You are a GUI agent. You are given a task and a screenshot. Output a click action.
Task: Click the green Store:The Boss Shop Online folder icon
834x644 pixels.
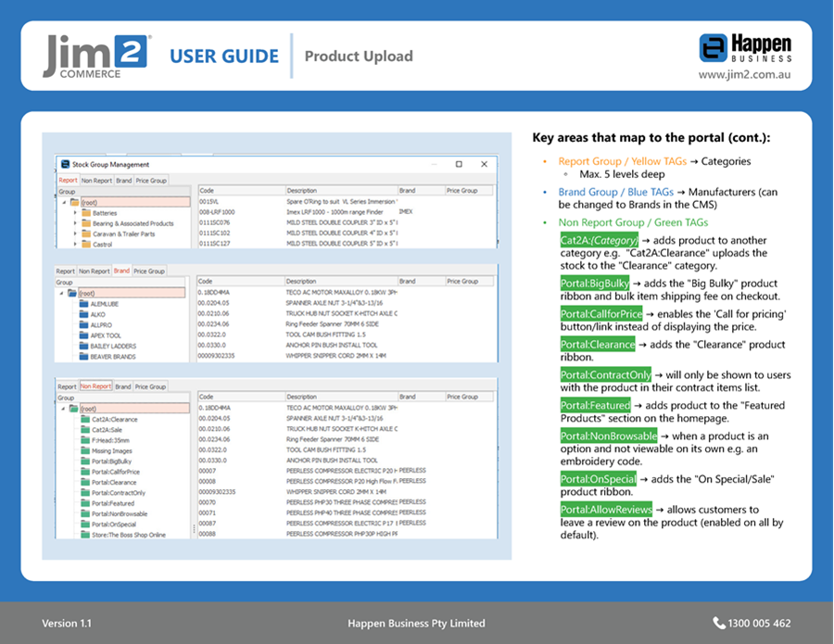click(85, 535)
